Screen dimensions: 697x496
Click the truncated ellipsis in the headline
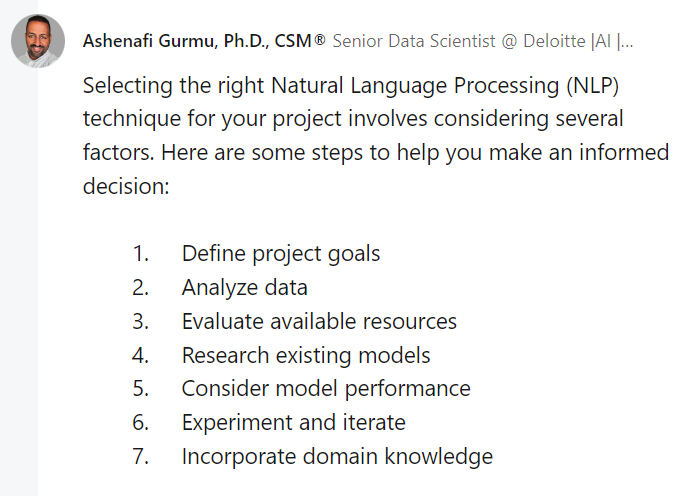click(627, 44)
